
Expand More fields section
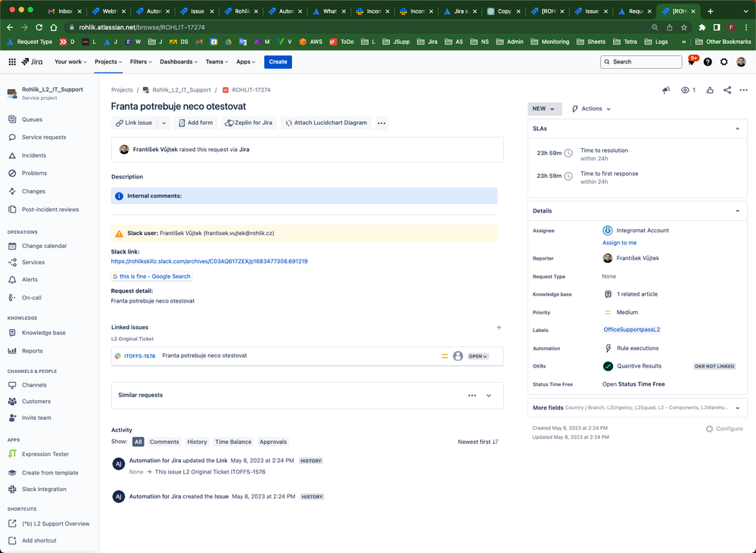pos(737,408)
